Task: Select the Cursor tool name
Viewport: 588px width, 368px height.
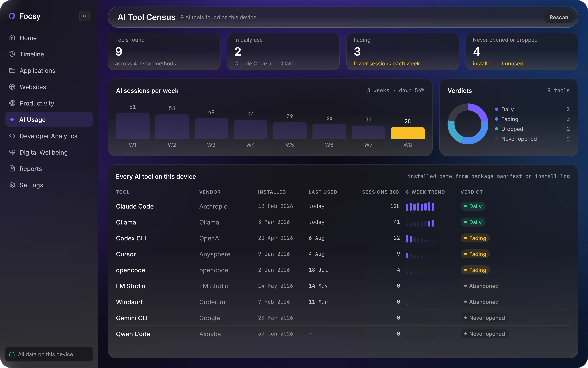Action: 126,254
